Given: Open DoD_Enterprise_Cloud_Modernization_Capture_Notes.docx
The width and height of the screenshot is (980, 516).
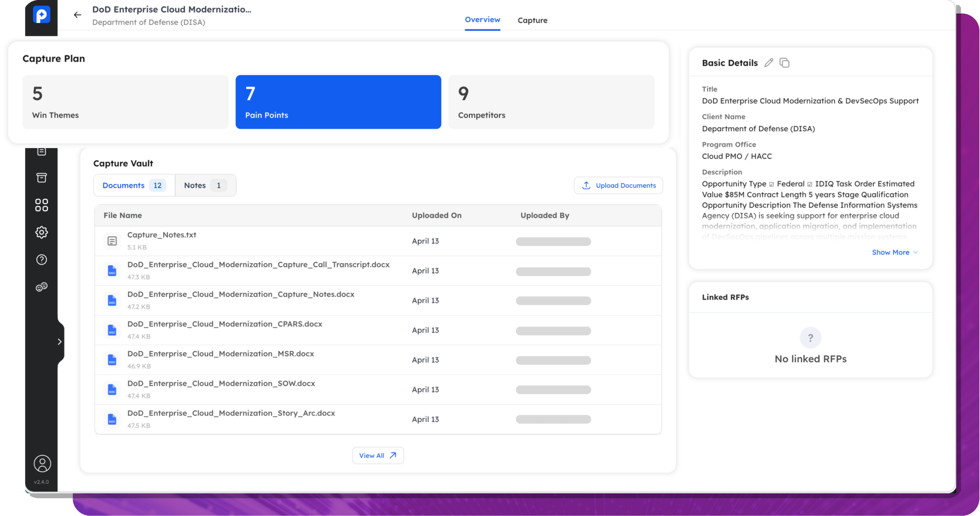Looking at the screenshot, I should tap(240, 294).
